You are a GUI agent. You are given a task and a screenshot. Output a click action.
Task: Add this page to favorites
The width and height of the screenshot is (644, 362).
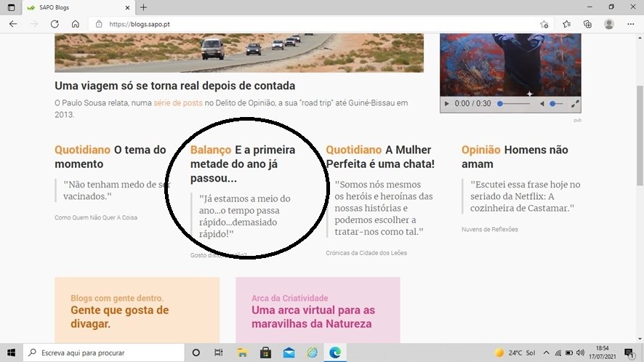click(544, 24)
